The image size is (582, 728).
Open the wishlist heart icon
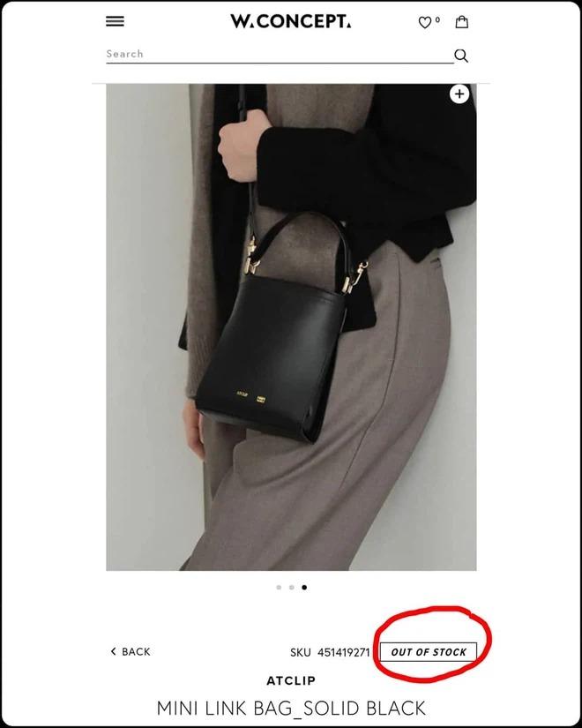point(425,22)
